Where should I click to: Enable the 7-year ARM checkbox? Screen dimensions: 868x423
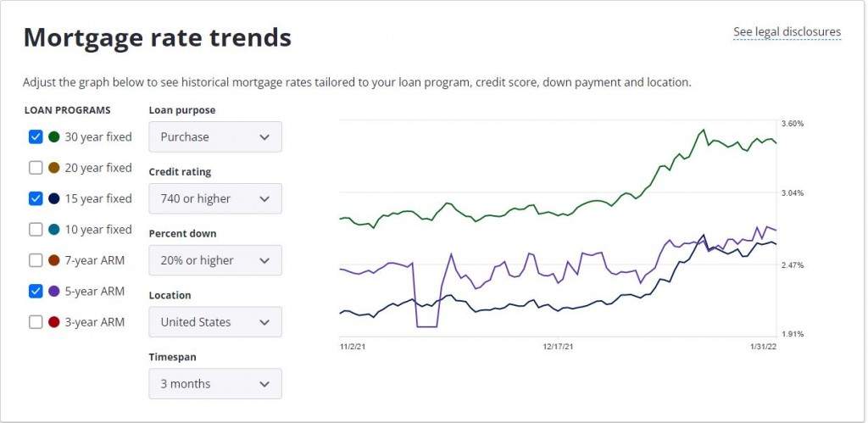[x=36, y=260]
